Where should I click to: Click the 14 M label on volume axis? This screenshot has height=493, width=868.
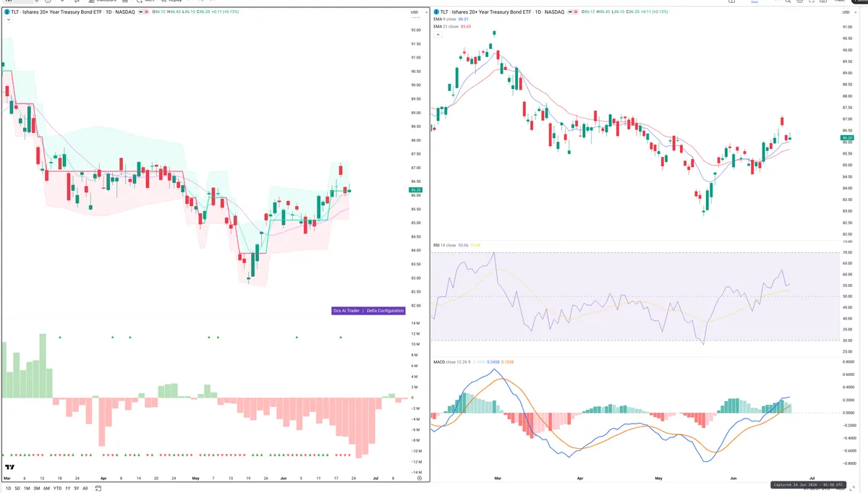click(x=415, y=322)
